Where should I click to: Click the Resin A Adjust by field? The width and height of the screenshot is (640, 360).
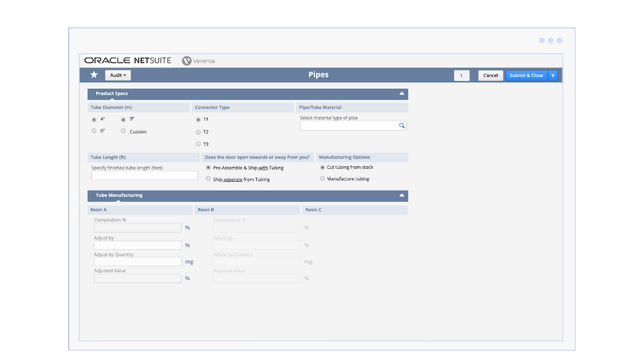(138, 245)
